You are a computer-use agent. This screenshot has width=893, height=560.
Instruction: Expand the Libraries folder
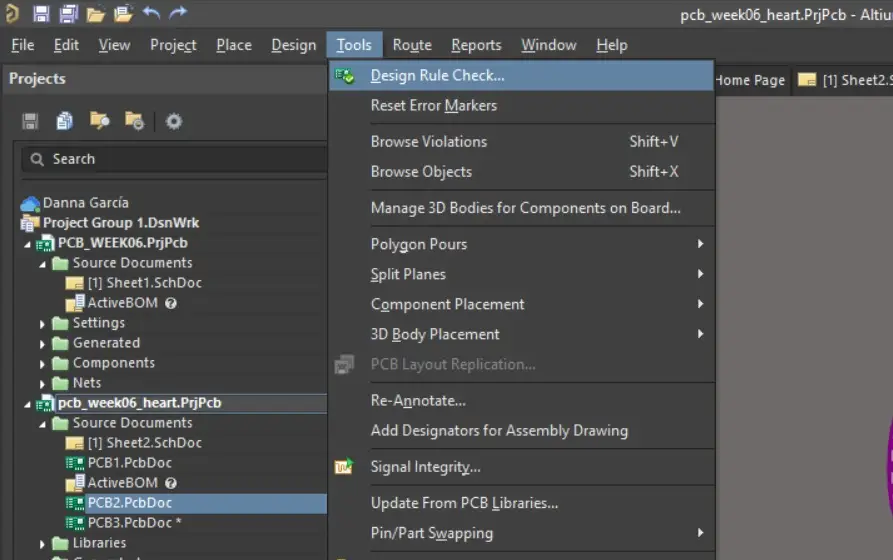point(43,543)
